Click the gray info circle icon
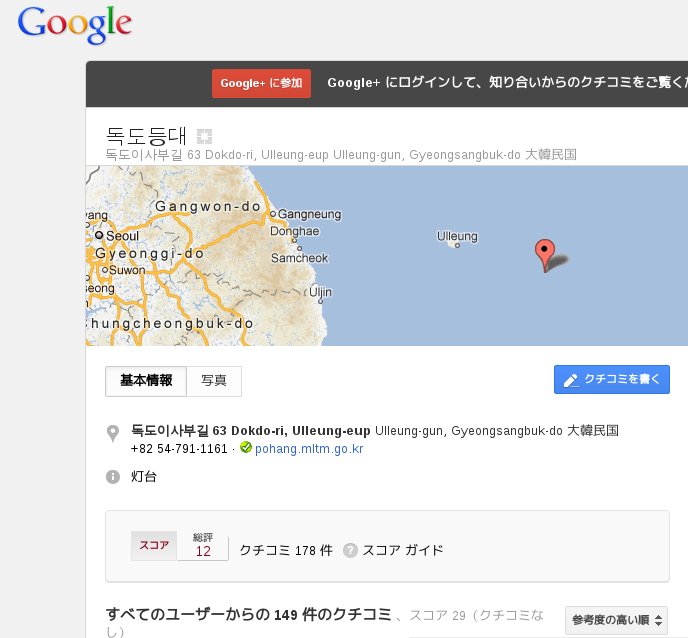This screenshot has height=638, width=688. point(113,477)
